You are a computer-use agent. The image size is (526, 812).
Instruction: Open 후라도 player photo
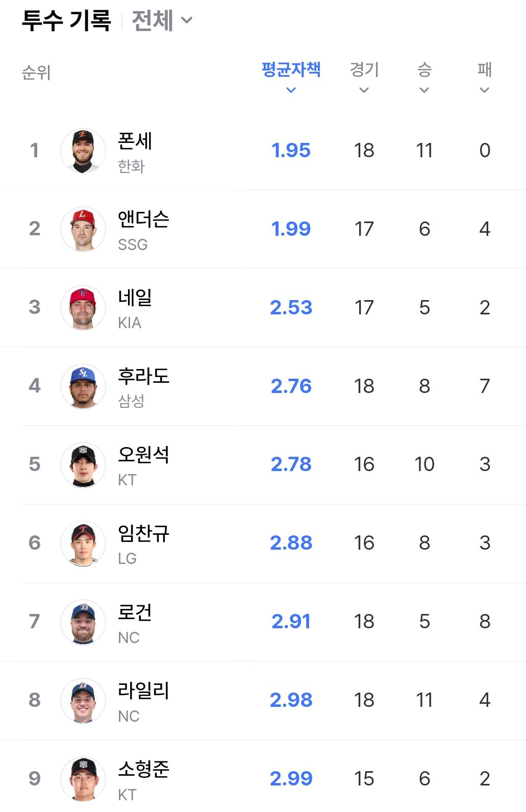(x=83, y=386)
